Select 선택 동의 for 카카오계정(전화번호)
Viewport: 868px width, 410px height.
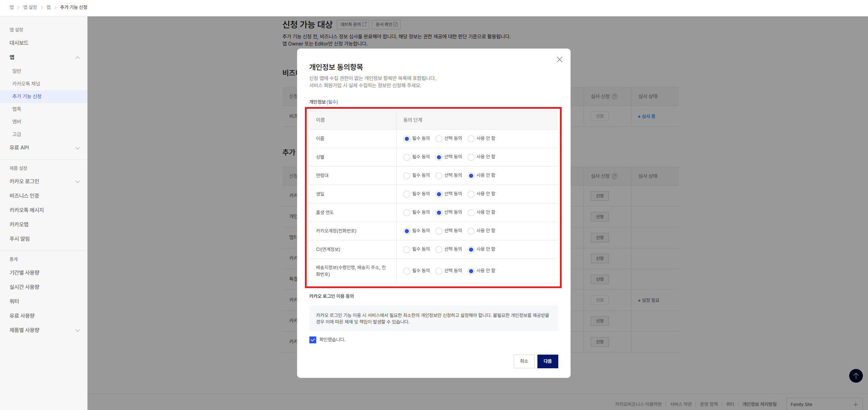click(439, 231)
